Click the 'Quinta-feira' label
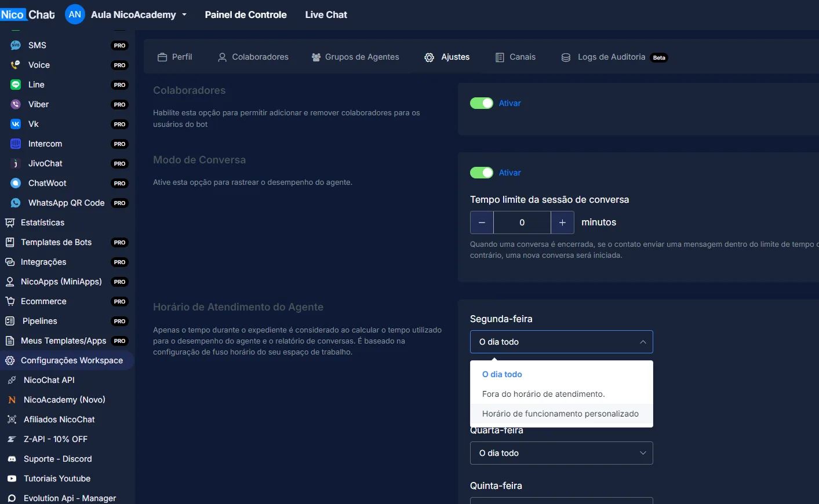This screenshot has width=819, height=504. click(496, 485)
